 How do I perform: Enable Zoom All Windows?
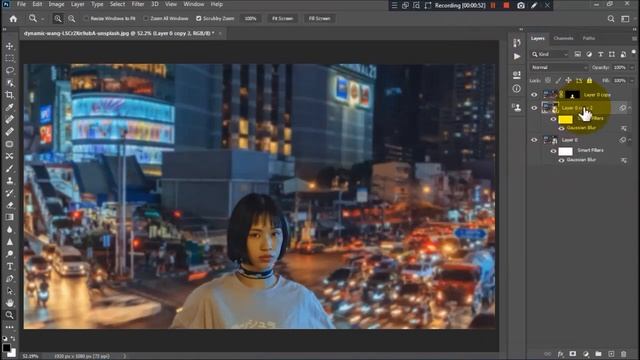[146, 19]
